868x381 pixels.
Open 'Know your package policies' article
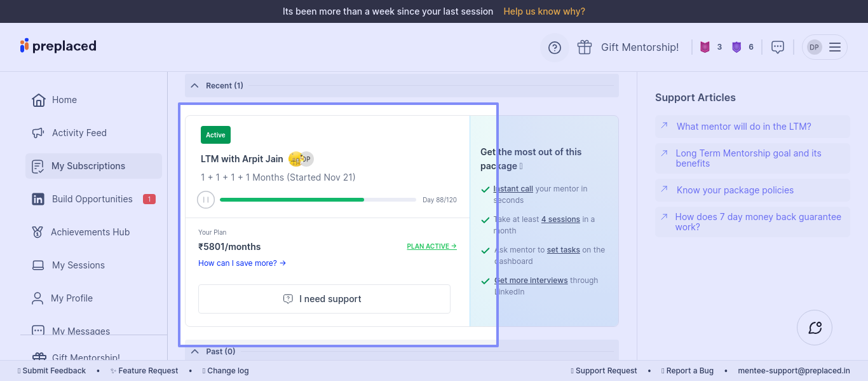[752, 190]
